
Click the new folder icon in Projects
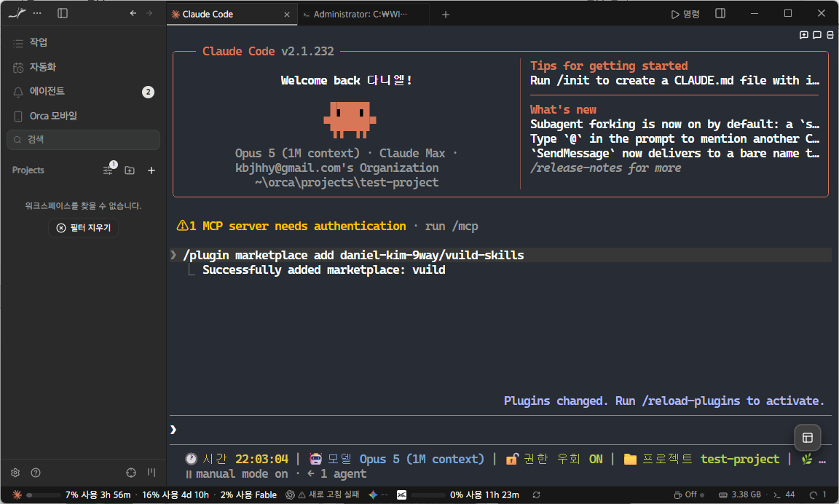[x=130, y=170]
